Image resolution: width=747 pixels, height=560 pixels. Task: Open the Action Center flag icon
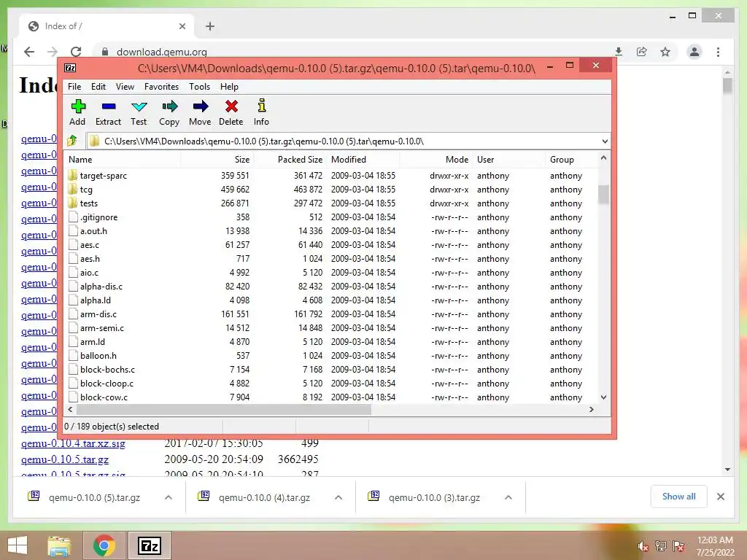click(x=678, y=546)
